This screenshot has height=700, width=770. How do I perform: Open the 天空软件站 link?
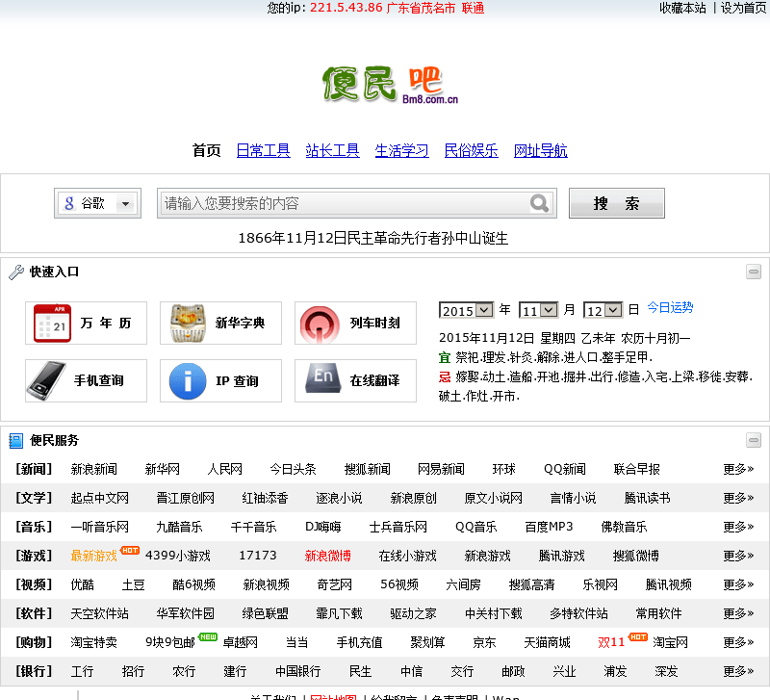click(x=100, y=613)
